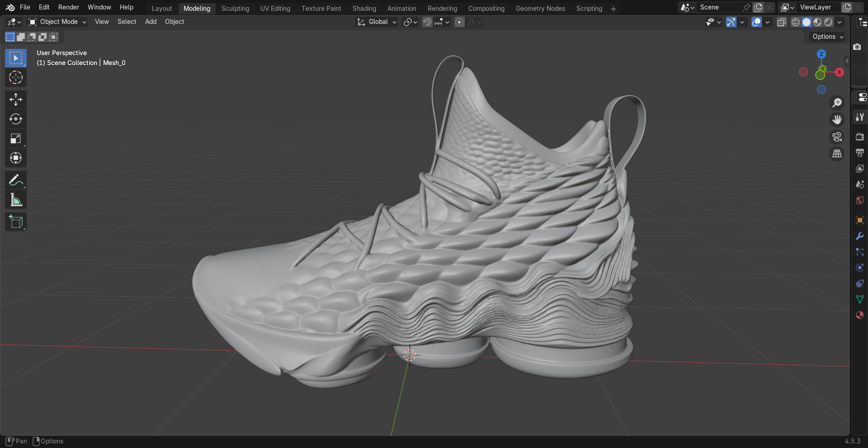
Task: Open the Physics properties tab
Action: (x=860, y=268)
